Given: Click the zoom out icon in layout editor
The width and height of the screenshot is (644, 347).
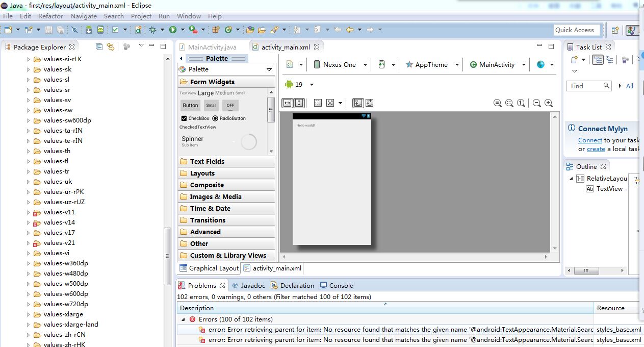Looking at the screenshot, I should [x=537, y=103].
